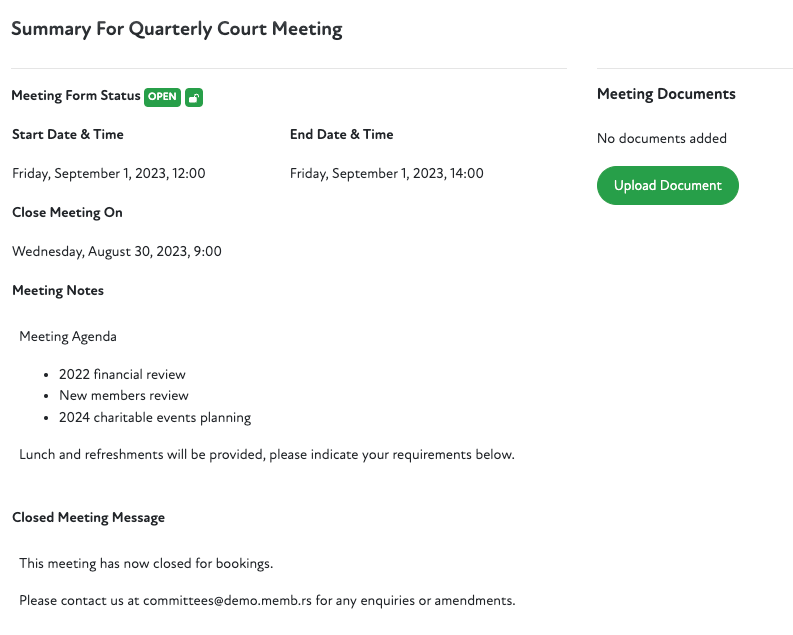The height and width of the screenshot is (635, 793).
Task: Click the Close Meeting On label
Action: (67, 212)
